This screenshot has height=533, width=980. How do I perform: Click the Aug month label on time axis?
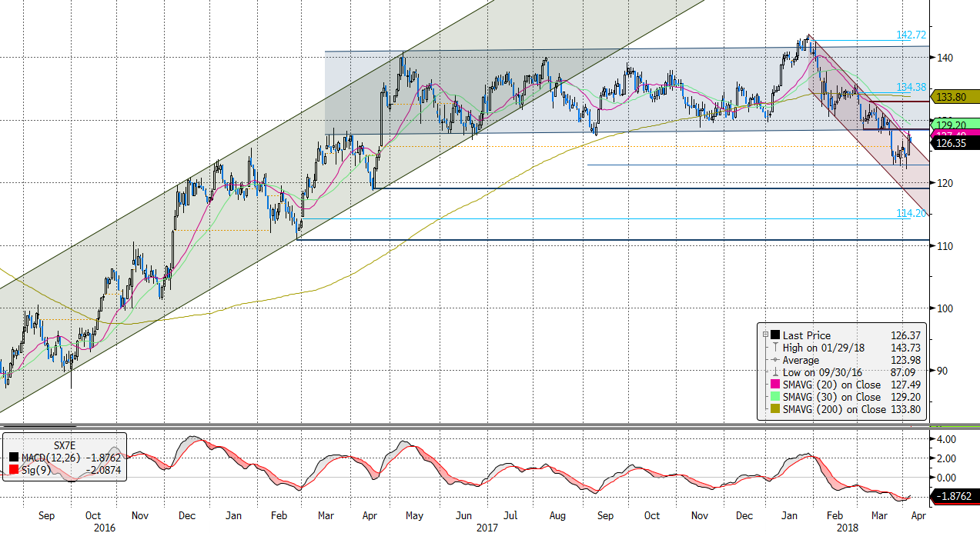[559, 515]
